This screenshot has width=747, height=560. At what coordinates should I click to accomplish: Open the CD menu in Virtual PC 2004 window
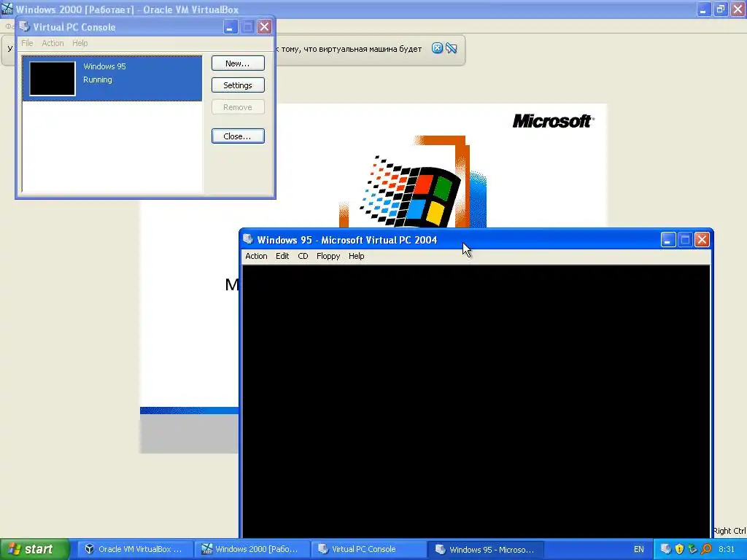303,256
